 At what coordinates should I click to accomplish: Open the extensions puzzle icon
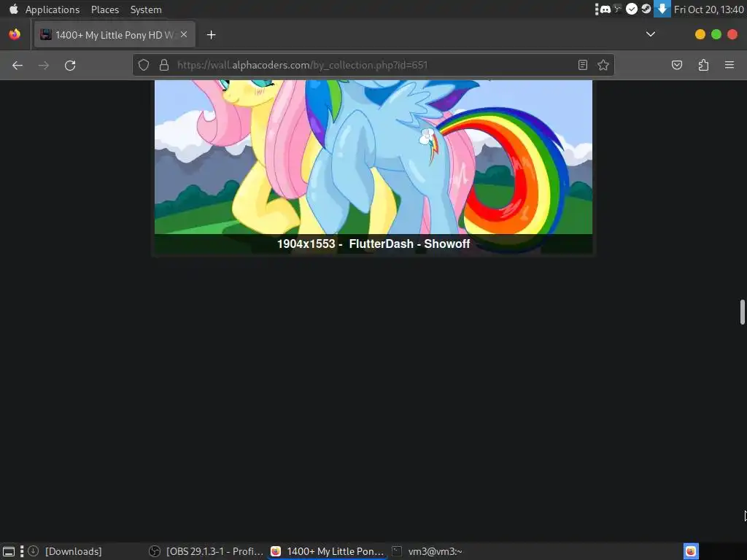coord(703,65)
